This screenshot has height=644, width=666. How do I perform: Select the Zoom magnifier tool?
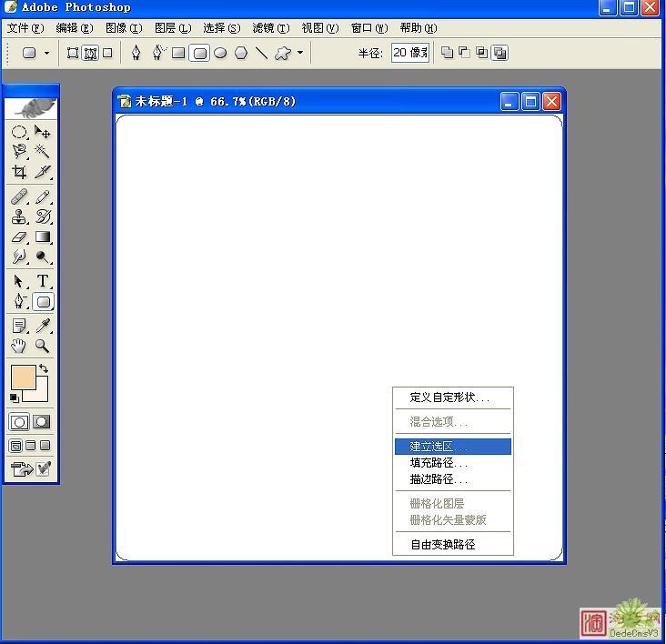[42, 346]
